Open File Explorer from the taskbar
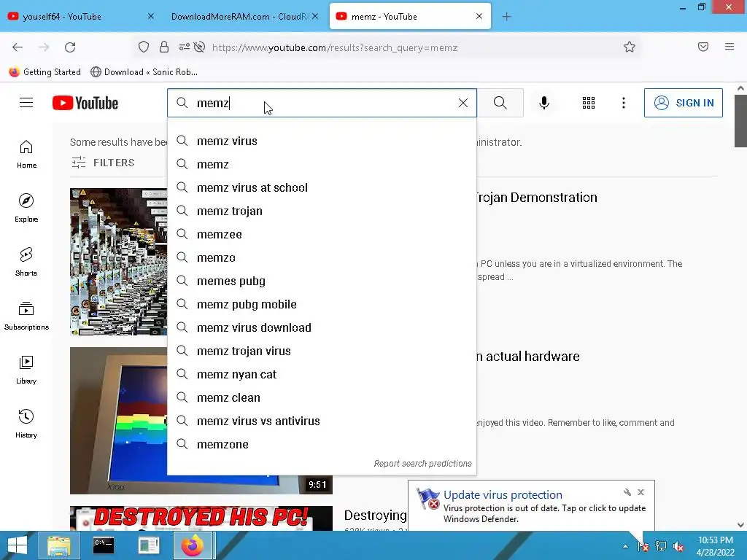Image resolution: width=747 pixels, height=560 pixels. (58, 545)
